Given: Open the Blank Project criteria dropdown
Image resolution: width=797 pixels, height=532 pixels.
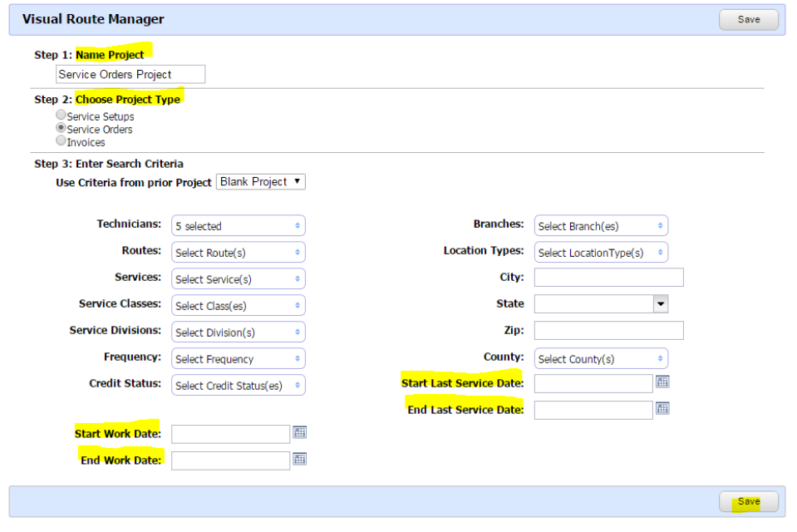Looking at the screenshot, I should (260, 181).
